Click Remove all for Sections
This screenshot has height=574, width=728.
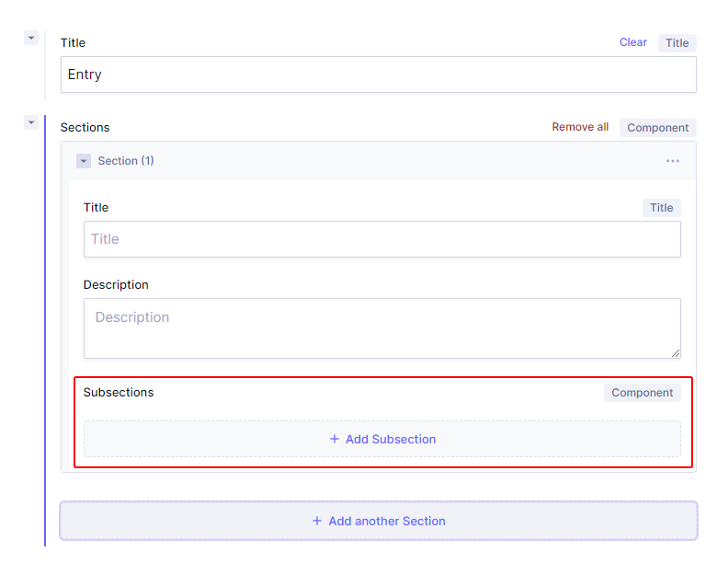(x=580, y=127)
